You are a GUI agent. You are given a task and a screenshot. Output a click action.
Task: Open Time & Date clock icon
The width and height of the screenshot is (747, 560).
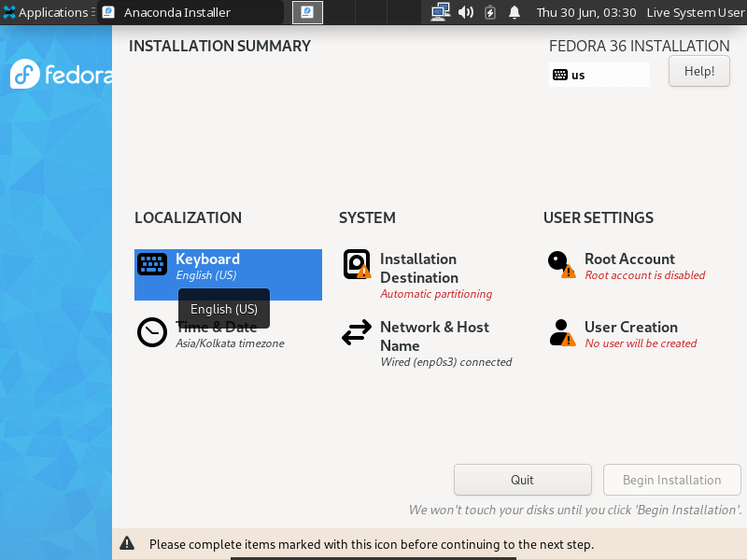point(152,333)
